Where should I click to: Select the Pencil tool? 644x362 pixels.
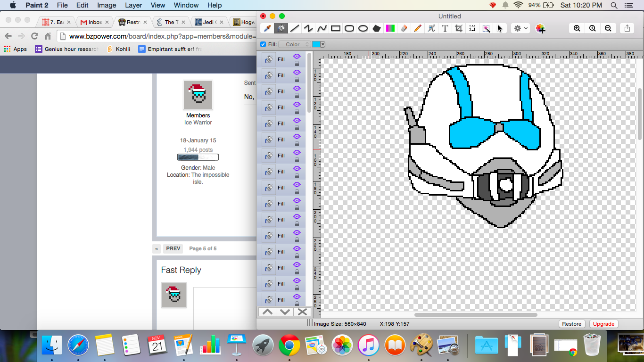point(417,28)
